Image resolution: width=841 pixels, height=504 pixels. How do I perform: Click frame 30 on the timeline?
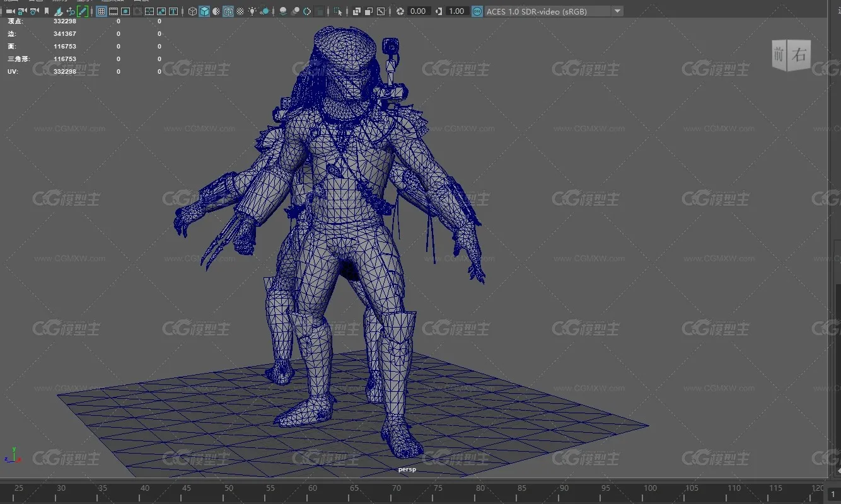(61, 488)
